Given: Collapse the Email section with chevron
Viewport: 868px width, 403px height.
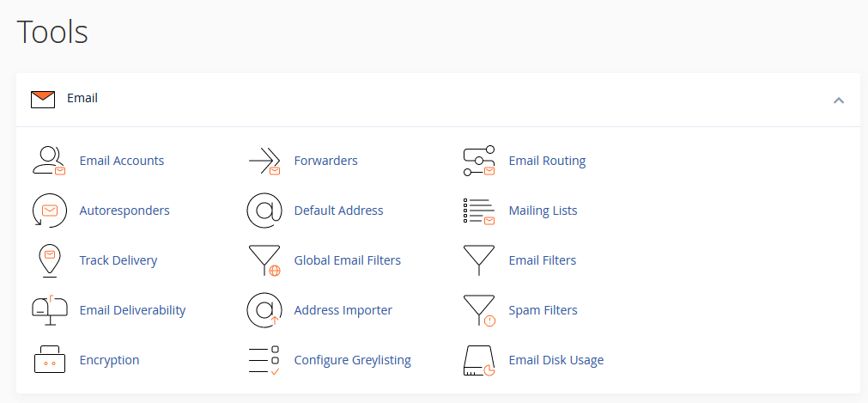Looking at the screenshot, I should click(839, 101).
